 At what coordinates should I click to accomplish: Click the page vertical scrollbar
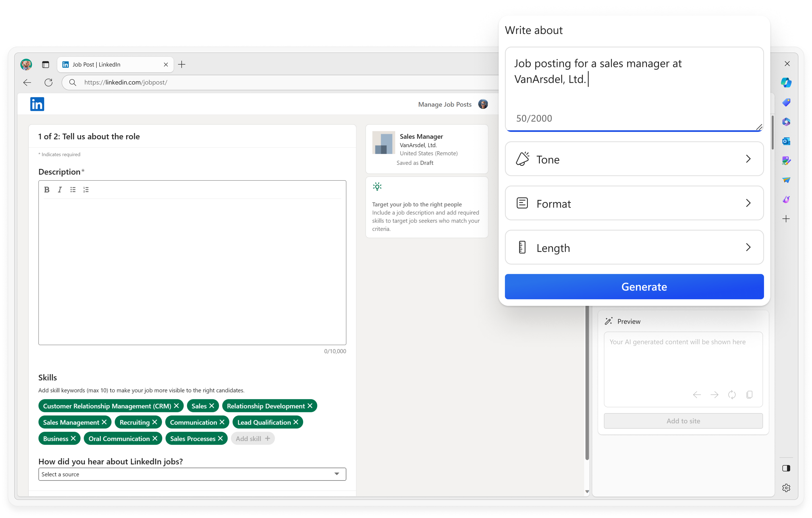tap(587, 383)
